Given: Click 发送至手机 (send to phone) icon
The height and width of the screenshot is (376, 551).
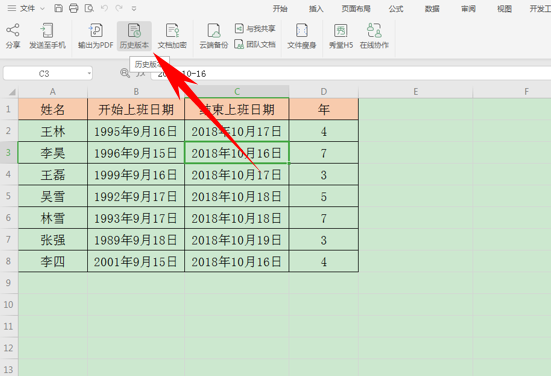Looking at the screenshot, I should coord(47,35).
